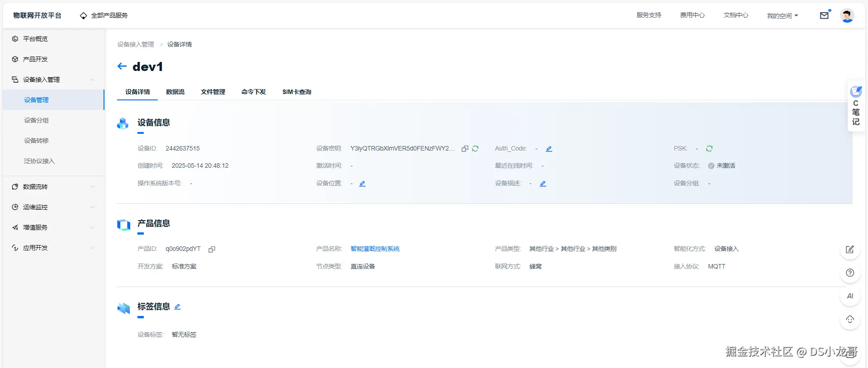Open 平台概览 in the sidebar

[53, 39]
